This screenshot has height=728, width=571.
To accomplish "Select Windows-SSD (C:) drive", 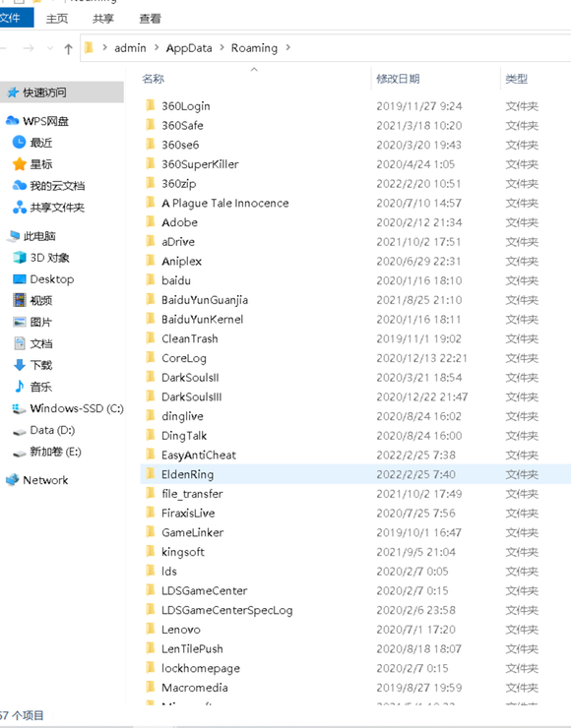I will pyautogui.click(x=68, y=408).
